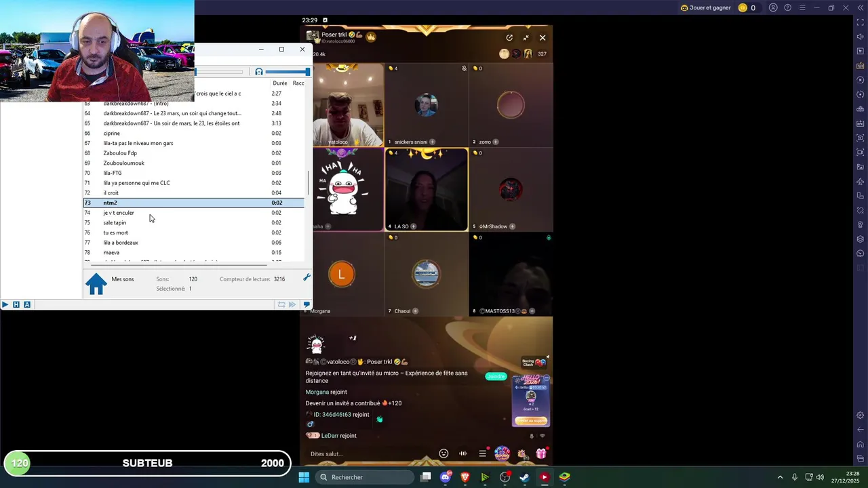Image resolution: width=868 pixels, height=488 pixels.
Task: Adjust the headphone volume slider
Action: 288,72
